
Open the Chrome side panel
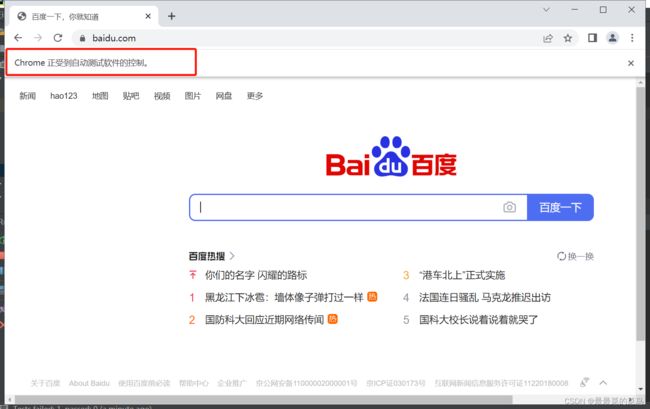click(x=592, y=38)
